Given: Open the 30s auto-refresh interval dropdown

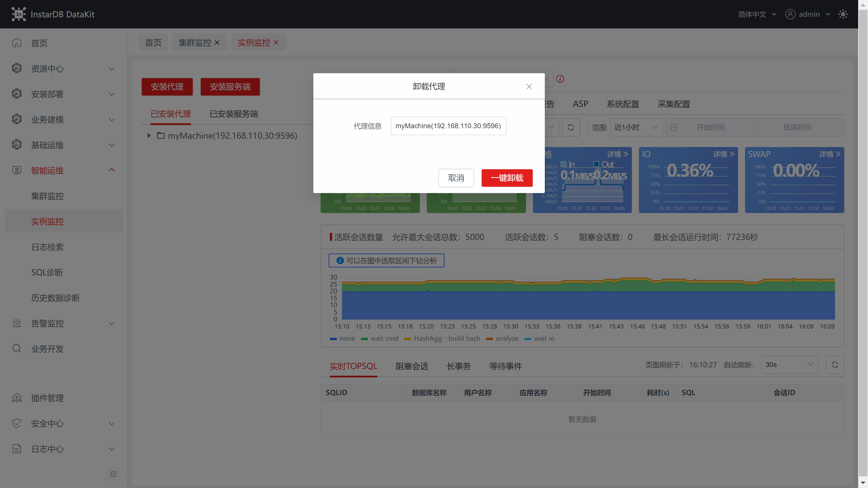Looking at the screenshot, I should pos(790,364).
